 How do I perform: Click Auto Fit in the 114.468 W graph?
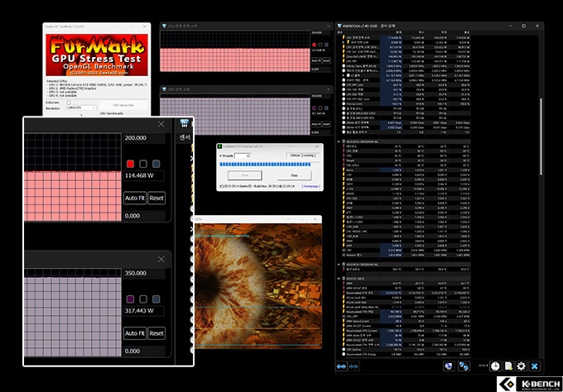pos(134,198)
